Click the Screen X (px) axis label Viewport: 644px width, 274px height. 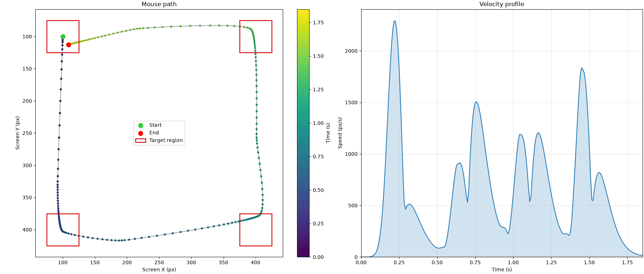tap(159, 269)
